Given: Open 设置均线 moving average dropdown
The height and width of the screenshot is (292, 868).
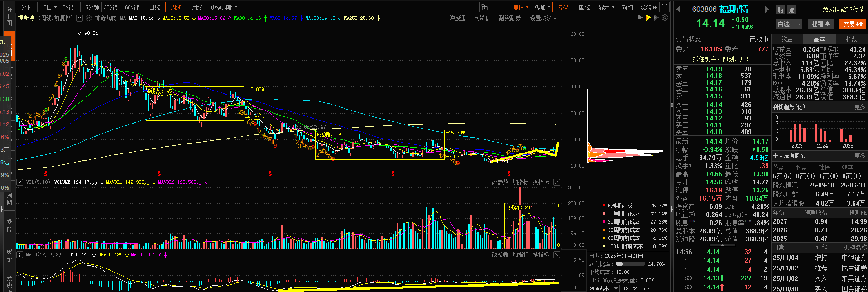Looking at the screenshot, I should (x=543, y=19).
